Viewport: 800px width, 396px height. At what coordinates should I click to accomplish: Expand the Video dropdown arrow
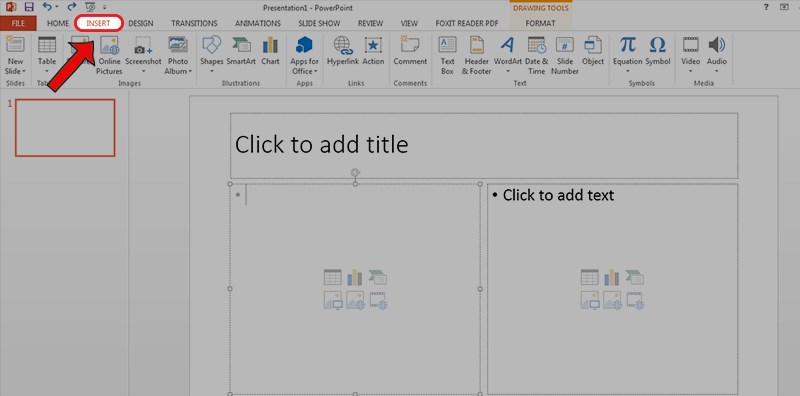(x=690, y=71)
